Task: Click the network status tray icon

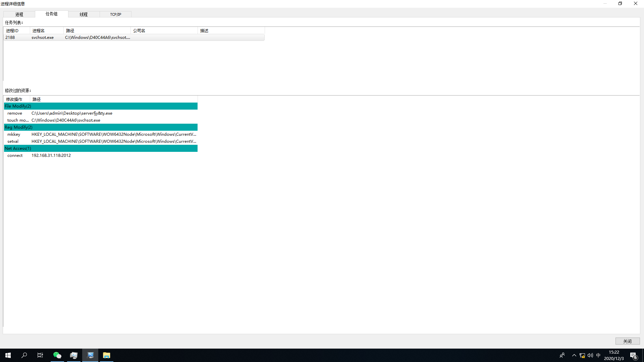Action: pyautogui.click(x=582, y=355)
